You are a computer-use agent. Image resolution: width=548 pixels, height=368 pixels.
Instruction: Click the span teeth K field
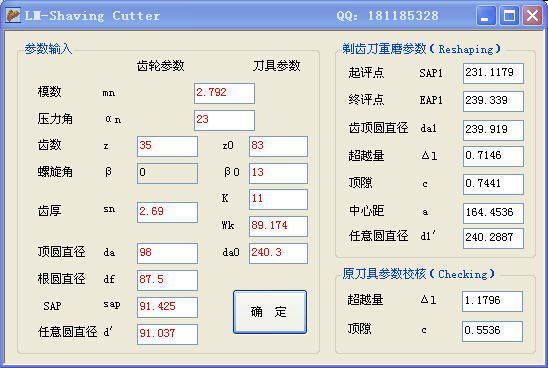click(x=279, y=200)
